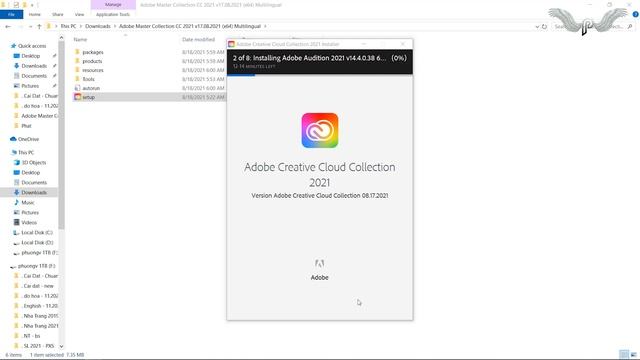Click This PC in breadcrumb path
This screenshot has height=360, width=640.
coord(68,26)
